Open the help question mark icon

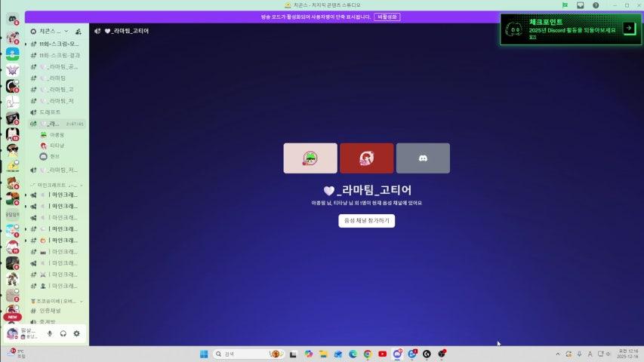(596, 5)
